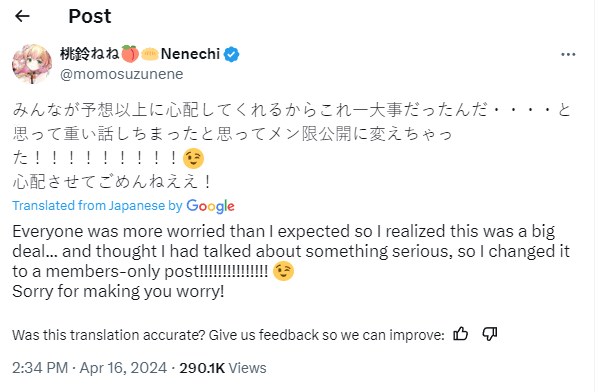
Task: Click the original Japanese post text
Action: (x=292, y=146)
